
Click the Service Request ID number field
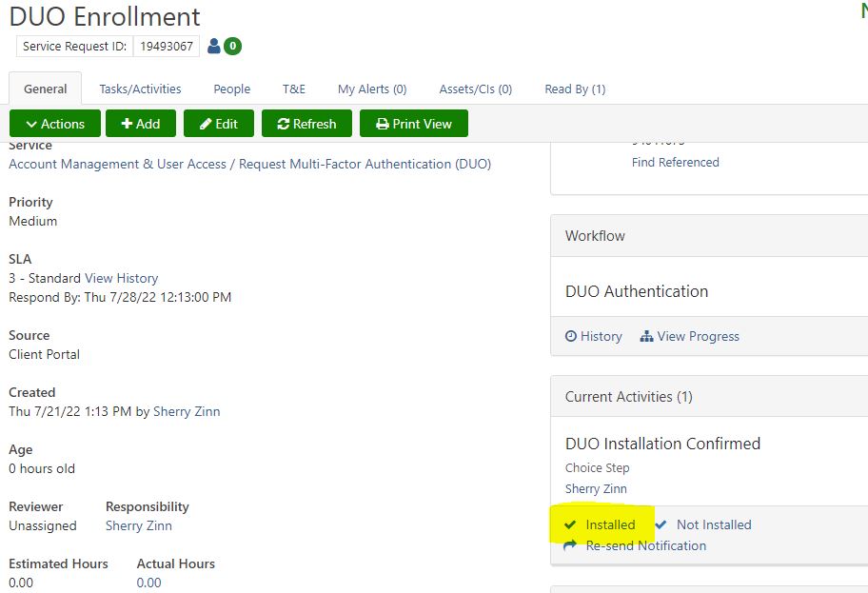(166, 46)
